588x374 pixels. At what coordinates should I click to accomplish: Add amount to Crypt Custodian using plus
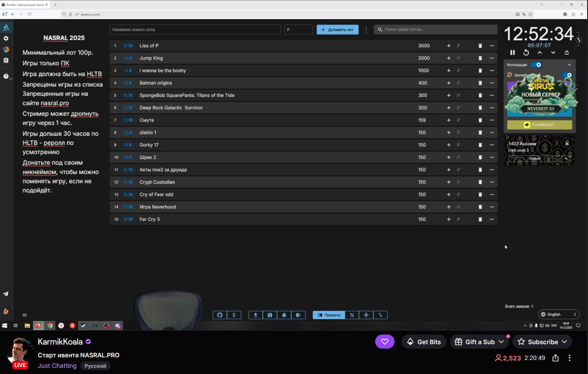coord(448,182)
